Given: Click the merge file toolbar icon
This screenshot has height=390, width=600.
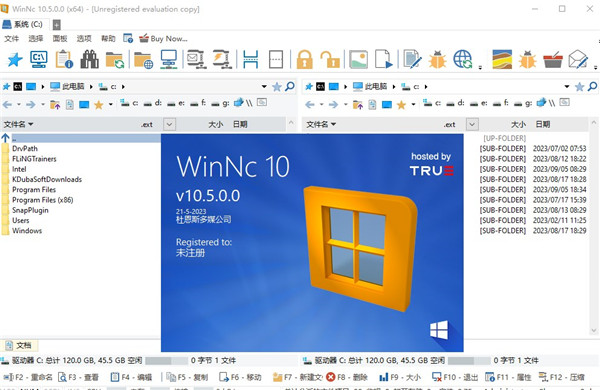Looking at the screenshot, I should click(x=276, y=59).
